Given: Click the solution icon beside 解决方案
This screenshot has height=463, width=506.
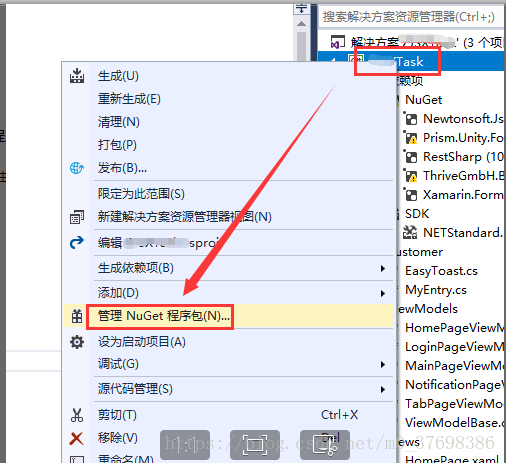Looking at the screenshot, I should 337,42.
